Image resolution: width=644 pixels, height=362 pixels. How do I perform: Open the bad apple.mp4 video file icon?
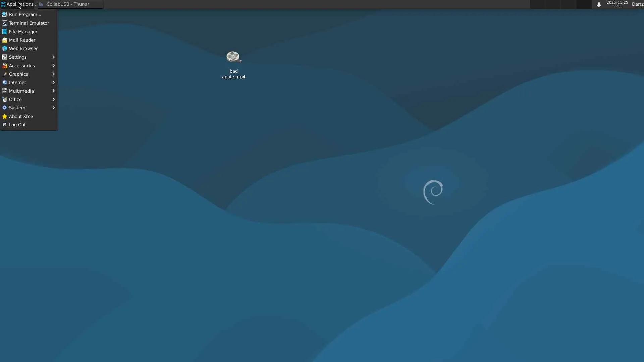[x=233, y=57]
